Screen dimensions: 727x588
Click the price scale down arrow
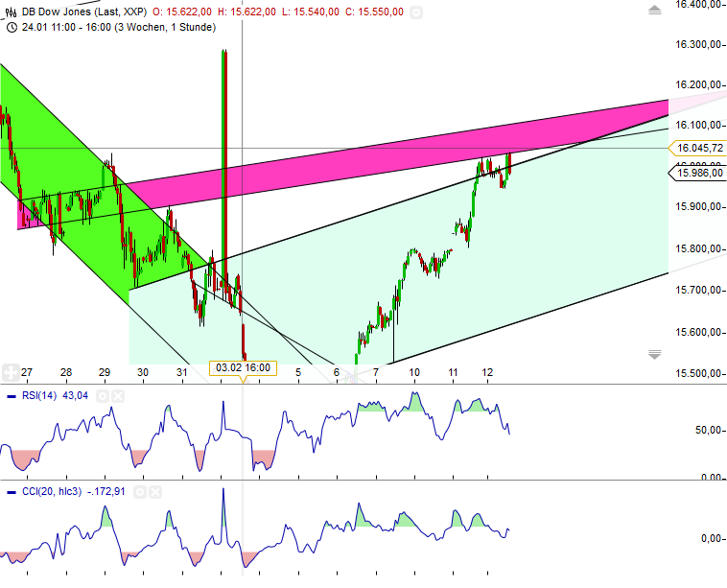click(x=655, y=354)
